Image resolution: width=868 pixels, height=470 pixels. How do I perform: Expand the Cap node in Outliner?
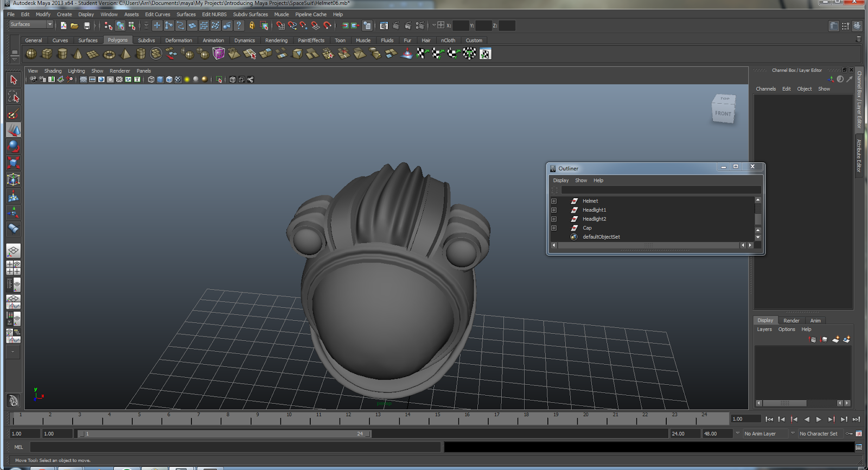[x=554, y=228]
